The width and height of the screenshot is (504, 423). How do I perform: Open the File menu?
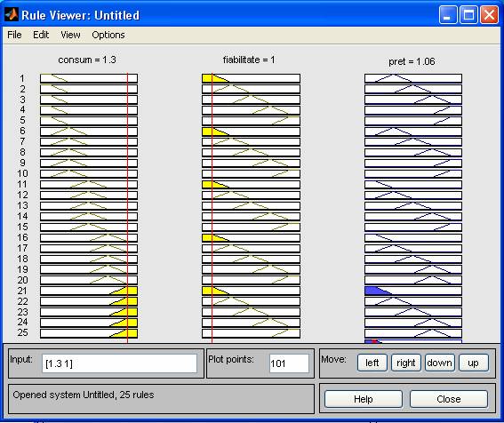pos(14,35)
